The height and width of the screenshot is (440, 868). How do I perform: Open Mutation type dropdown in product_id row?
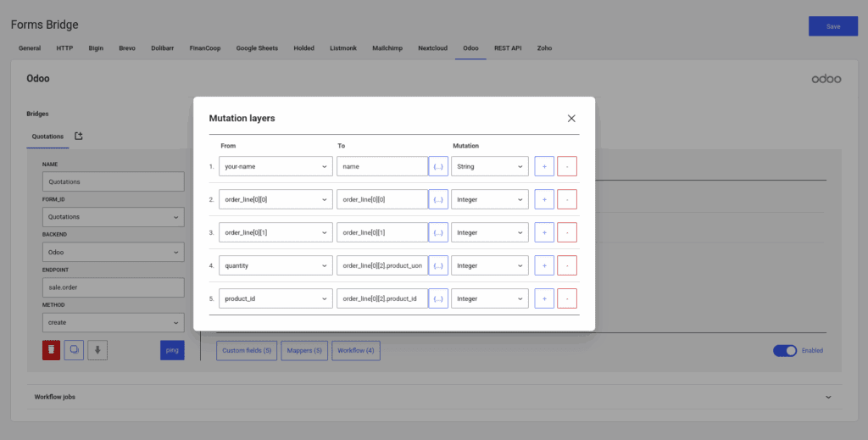click(490, 298)
